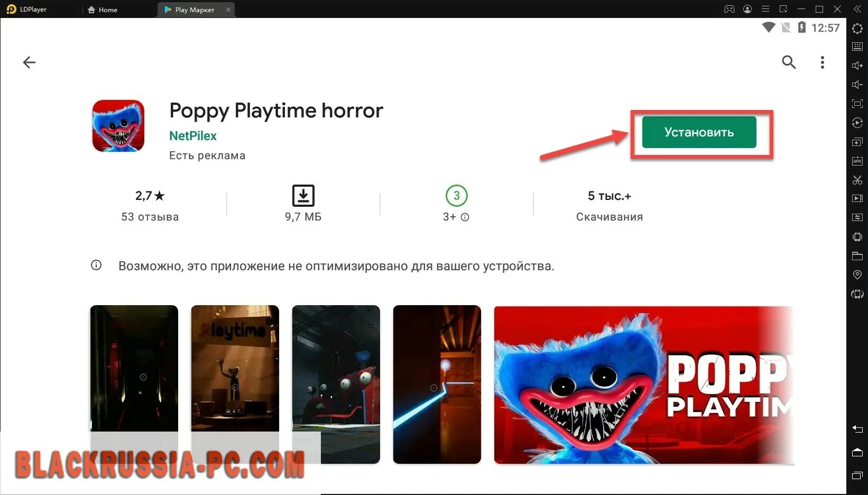This screenshot has width=868, height=495.
Task: Open virtual location pin in sidebar
Action: [857, 275]
